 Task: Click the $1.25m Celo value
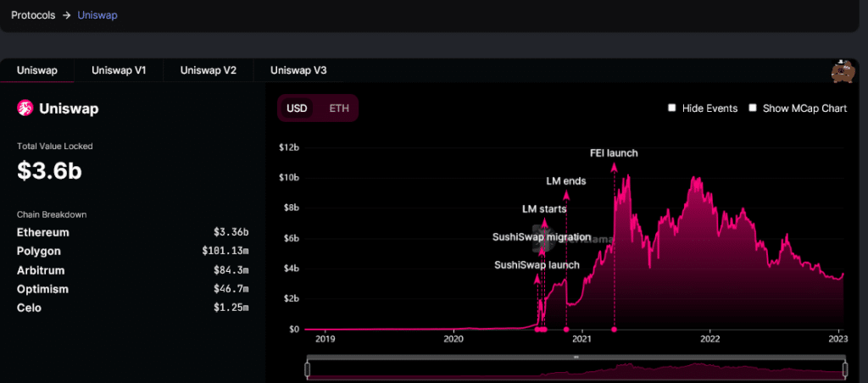tap(231, 308)
